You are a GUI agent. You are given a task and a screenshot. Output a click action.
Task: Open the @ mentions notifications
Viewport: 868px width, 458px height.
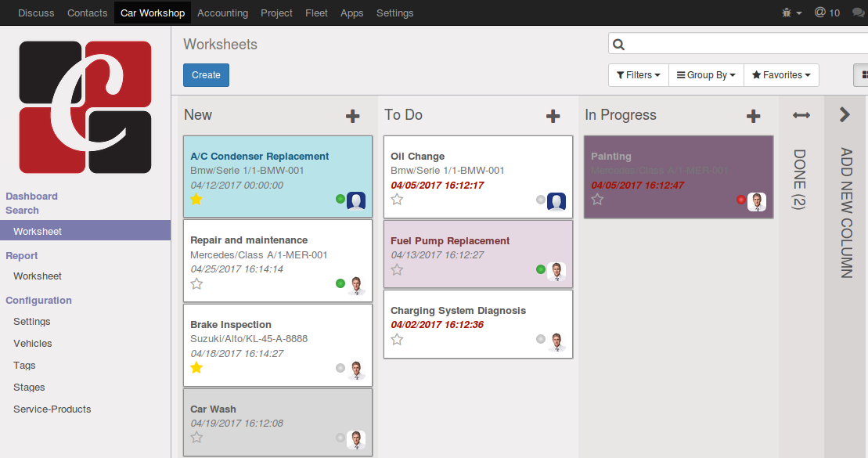827,13
